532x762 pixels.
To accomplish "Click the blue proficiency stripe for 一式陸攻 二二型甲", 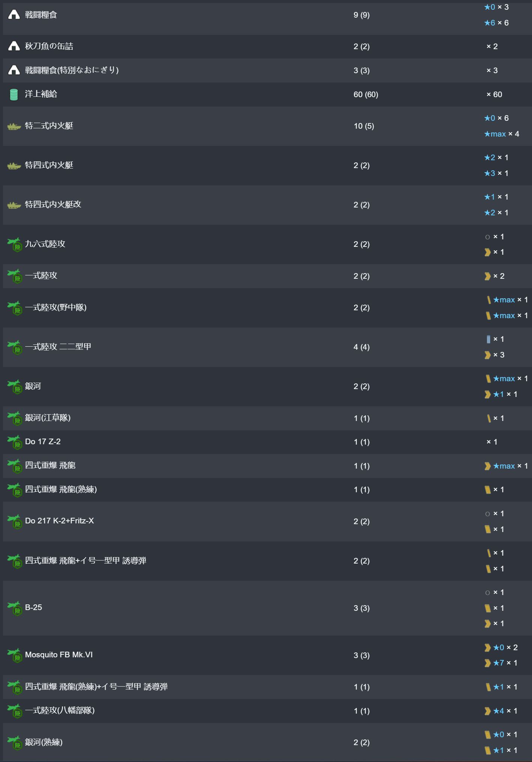I will (x=488, y=339).
